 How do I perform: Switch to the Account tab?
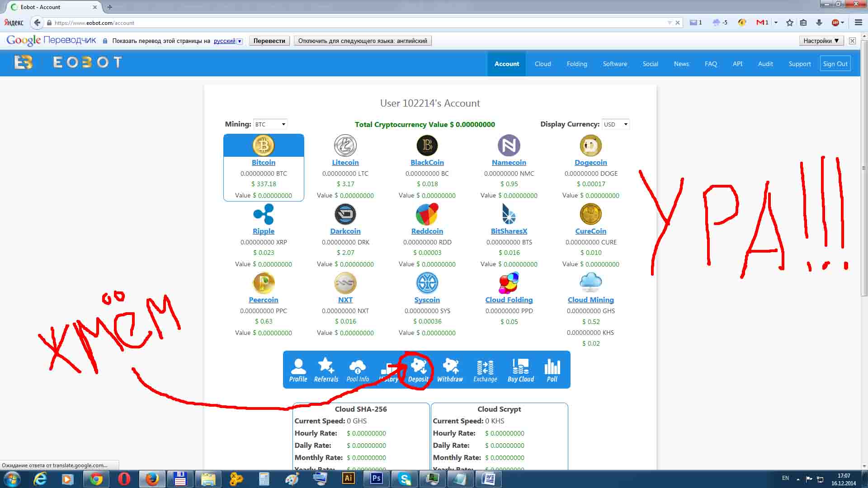[x=506, y=64]
